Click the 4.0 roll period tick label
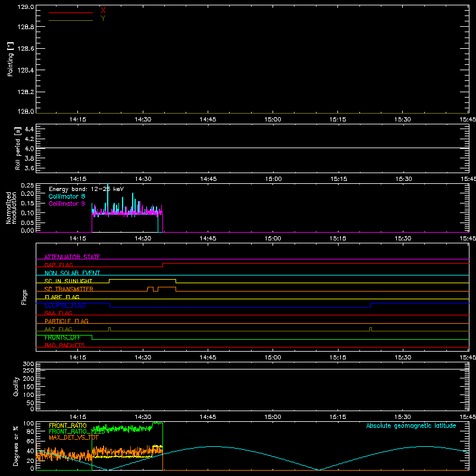Image resolution: width=476 pixels, height=476 pixels. 29,149
